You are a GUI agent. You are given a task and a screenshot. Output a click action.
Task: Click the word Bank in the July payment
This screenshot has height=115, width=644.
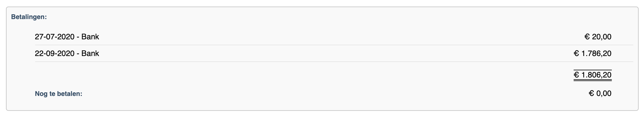click(x=90, y=37)
